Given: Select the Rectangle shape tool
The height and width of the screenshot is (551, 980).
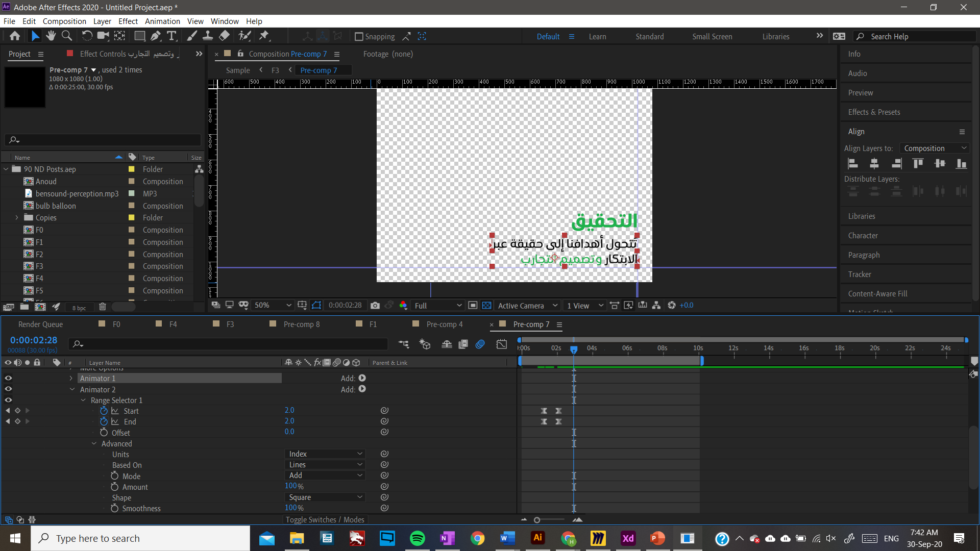Looking at the screenshot, I should [139, 36].
